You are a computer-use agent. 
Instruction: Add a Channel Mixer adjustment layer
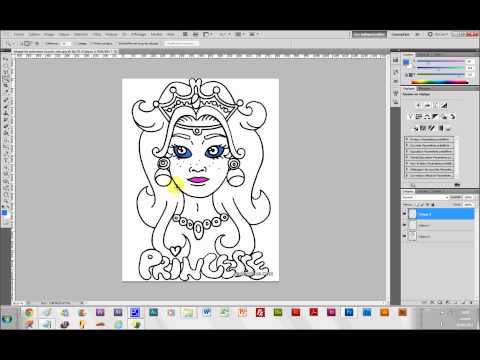[452, 117]
